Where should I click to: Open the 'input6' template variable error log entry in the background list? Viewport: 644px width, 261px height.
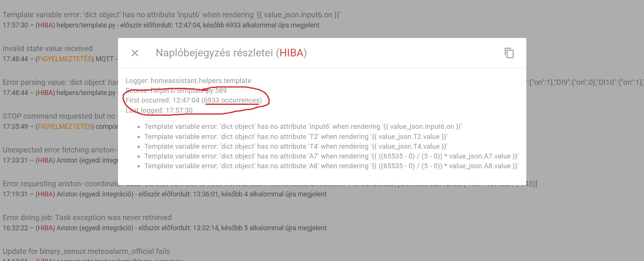point(171,15)
